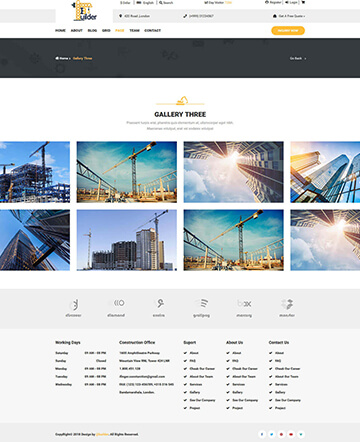The width and height of the screenshot is (360, 442).
Task: Open the sun-flare skyscraper photo in first row
Action: [x=234, y=172]
